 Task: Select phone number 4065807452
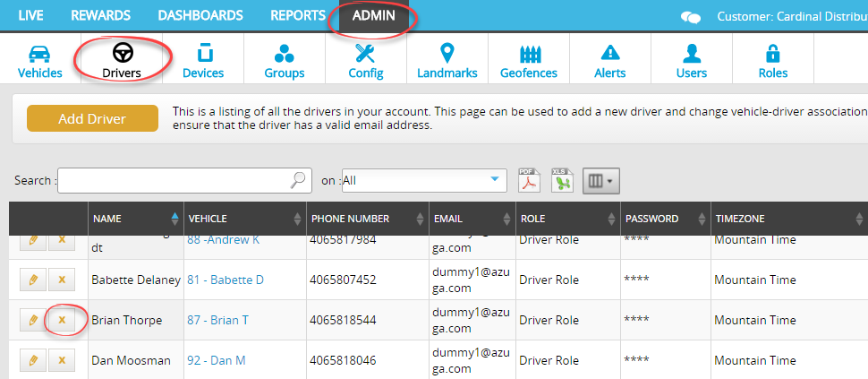coord(344,280)
